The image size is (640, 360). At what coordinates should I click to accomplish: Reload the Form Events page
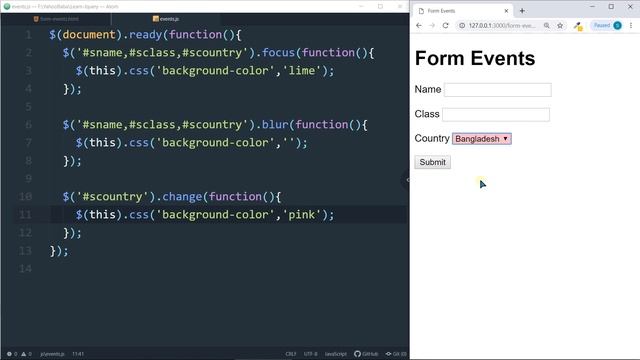[445, 25]
